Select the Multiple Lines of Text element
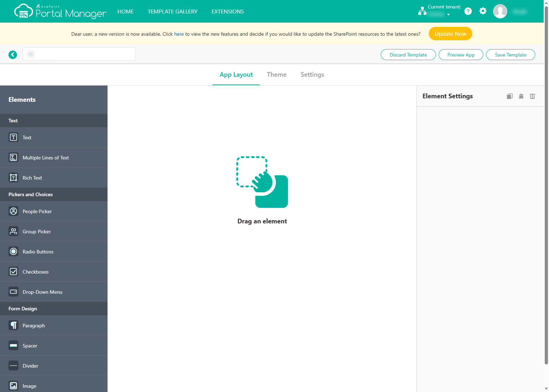The height and width of the screenshot is (392, 549). click(46, 157)
